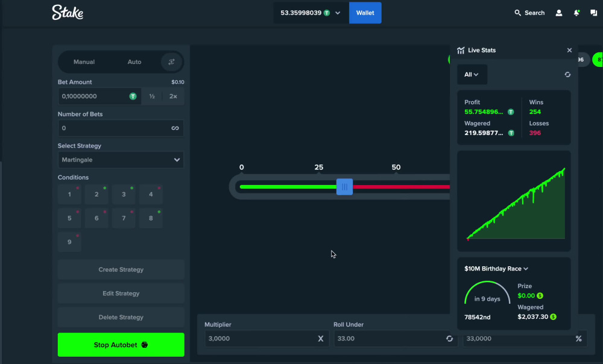603x364 pixels.
Task: Click the 53.35998039 balance value
Action: (301, 13)
